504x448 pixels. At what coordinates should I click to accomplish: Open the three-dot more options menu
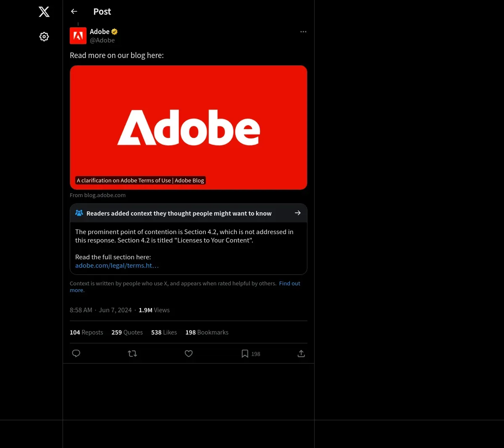pos(303,32)
